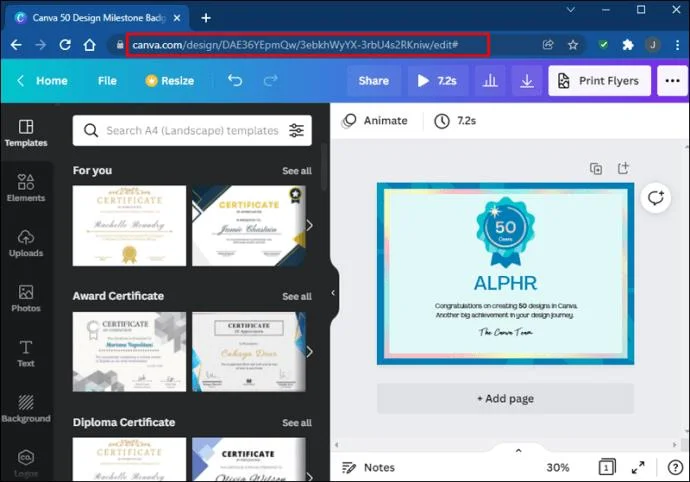Open the Text sidebar panel
The height and width of the screenshot is (482, 690).
(26, 353)
